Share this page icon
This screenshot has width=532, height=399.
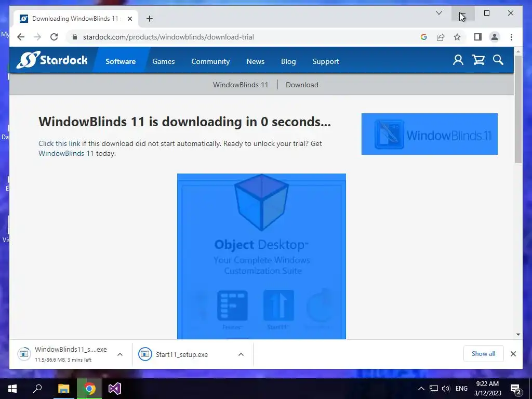441,37
